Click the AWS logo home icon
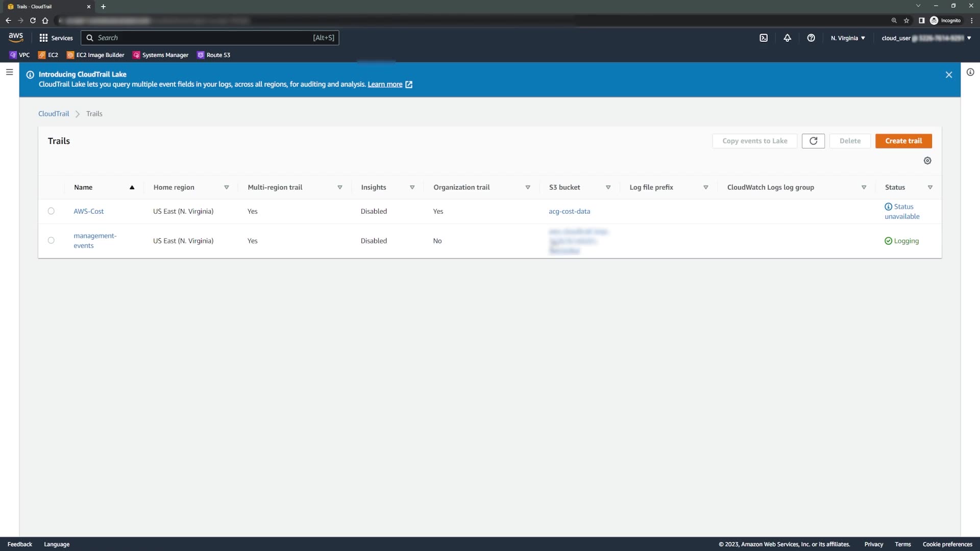The height and width of the screenshot is (551, 980). tap(16, 37)
